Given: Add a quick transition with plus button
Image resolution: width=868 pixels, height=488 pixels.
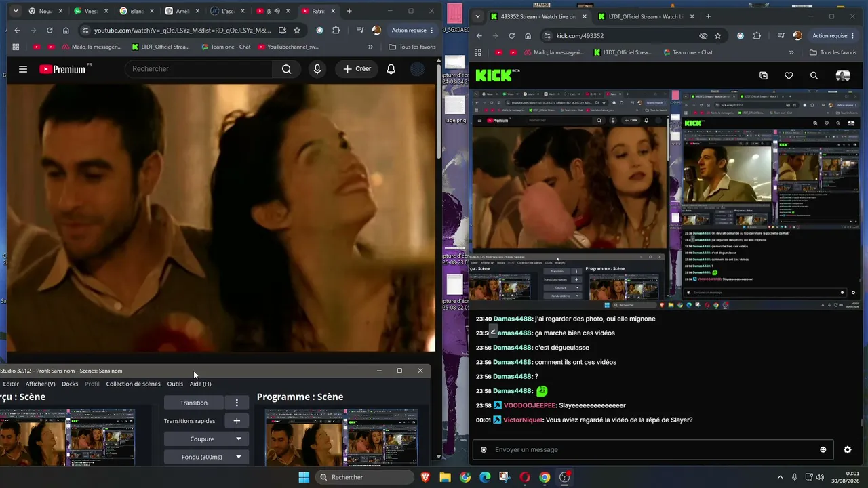Looking at the screenshot, I should (237, 421).
